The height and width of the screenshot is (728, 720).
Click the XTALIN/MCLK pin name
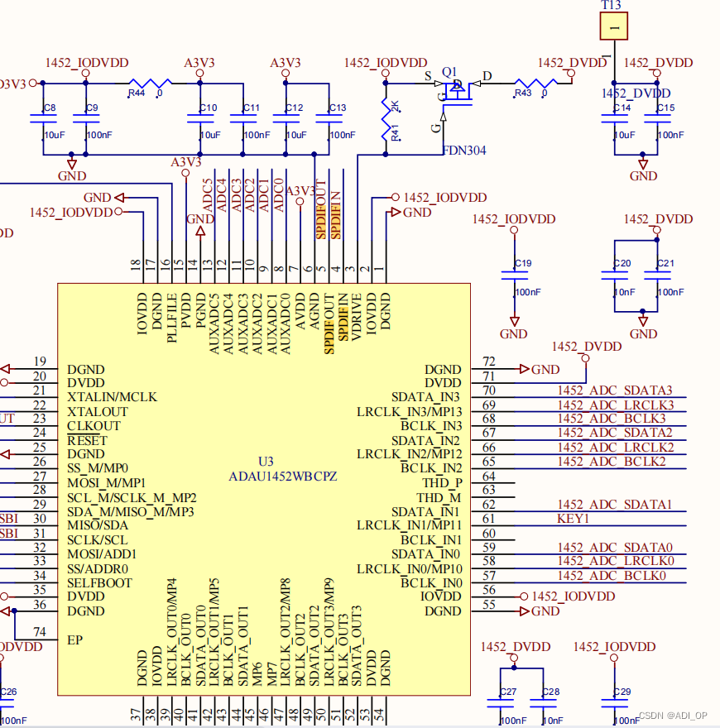click(112, 397)
